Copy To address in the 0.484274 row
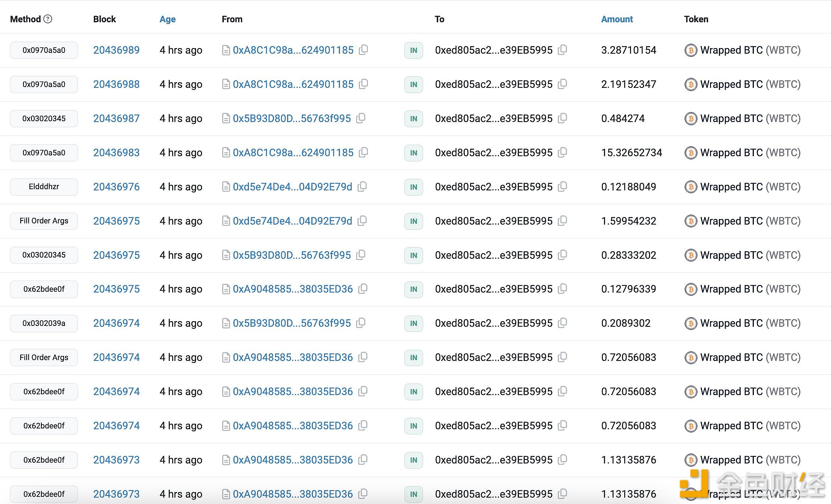Viewport: 831px width, 504px height. 562,118
